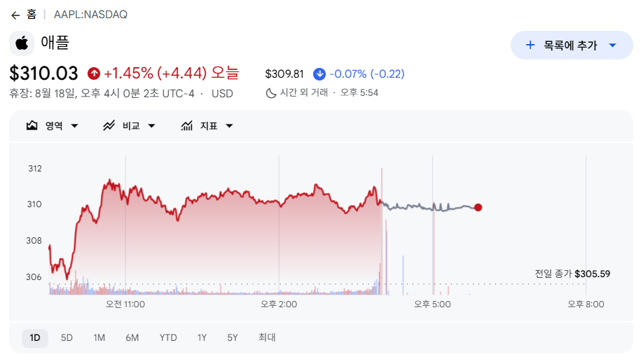Select the YTD range tab

tap(168, 338)
